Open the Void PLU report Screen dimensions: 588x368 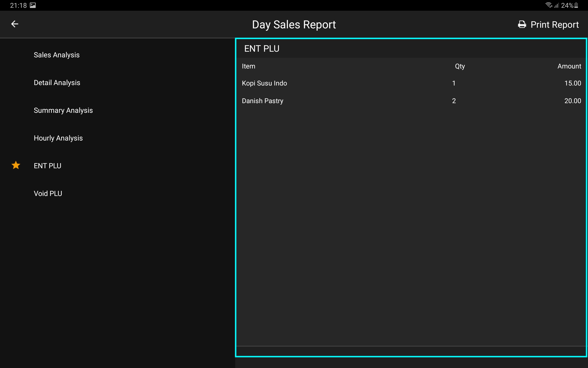click(48, 194)
